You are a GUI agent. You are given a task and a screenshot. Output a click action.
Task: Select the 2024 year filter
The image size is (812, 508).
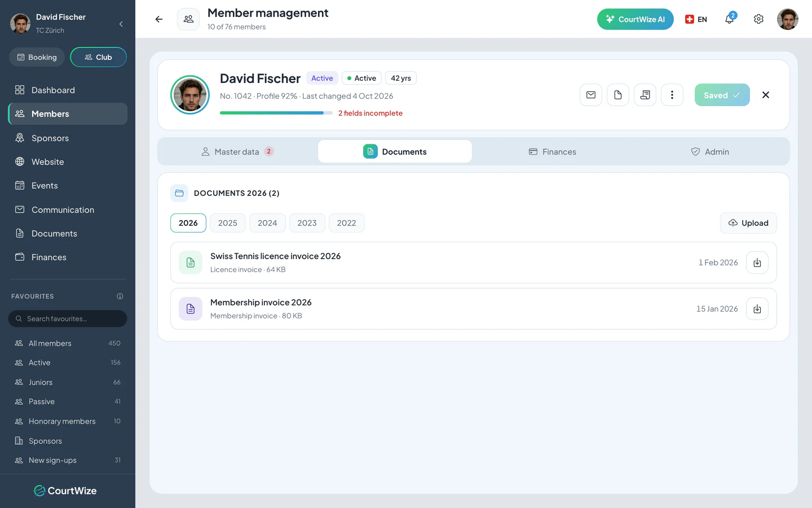click(x=267, y=223)
